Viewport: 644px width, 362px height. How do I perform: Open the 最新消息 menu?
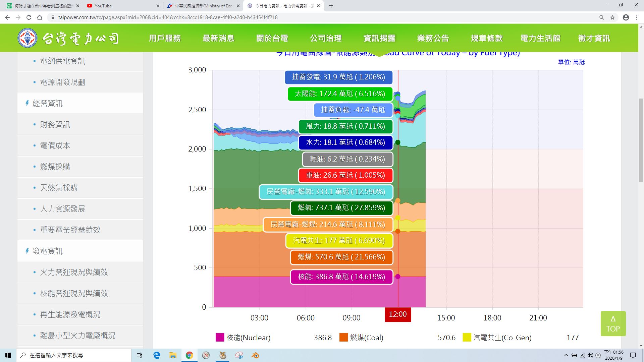click(218, 38)
